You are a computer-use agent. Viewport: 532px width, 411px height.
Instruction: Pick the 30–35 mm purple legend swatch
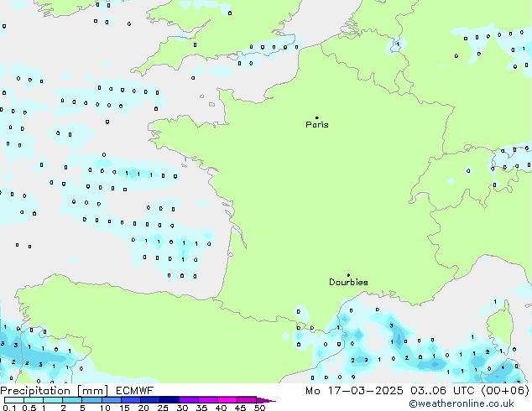pyautogui.click(x=188, y=400)
